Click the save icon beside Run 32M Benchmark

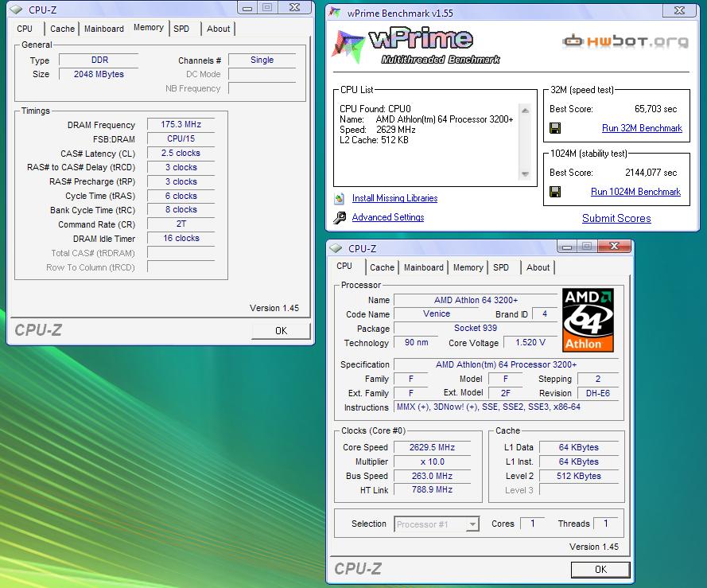click(x=555, y=129)
